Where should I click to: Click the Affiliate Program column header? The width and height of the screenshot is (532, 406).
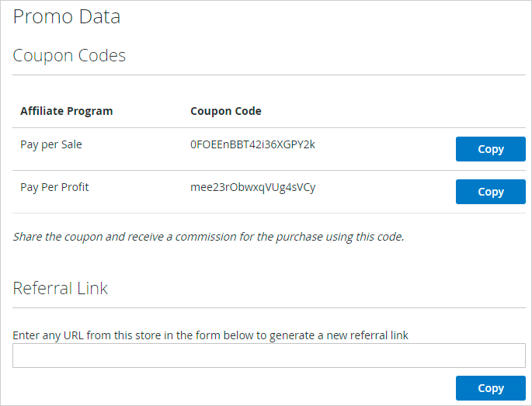[67, 111]
